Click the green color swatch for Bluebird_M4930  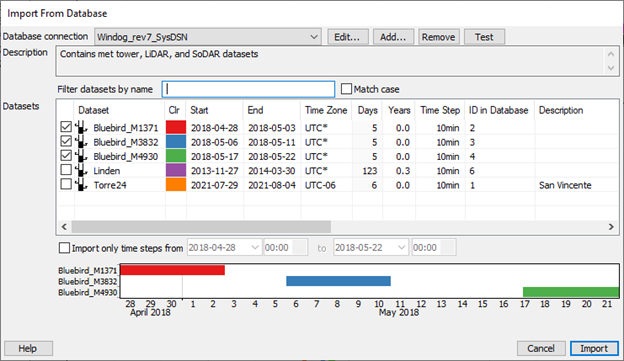click(x=176, y=156)
